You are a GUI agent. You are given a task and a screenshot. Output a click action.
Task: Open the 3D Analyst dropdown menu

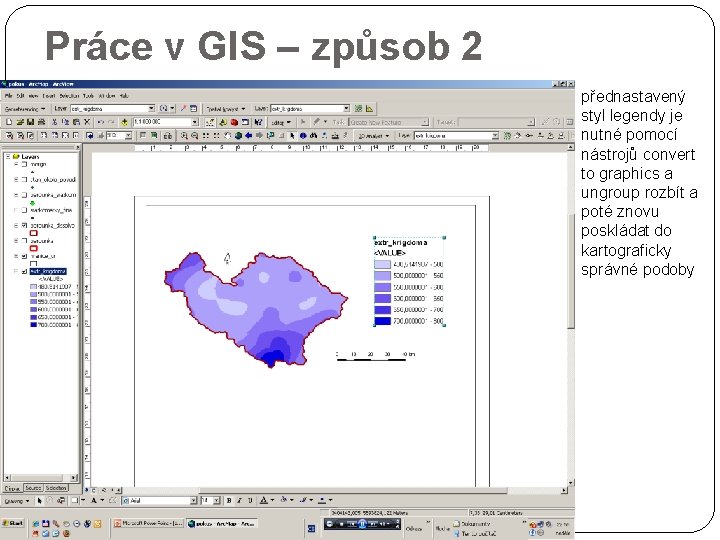point(374,135)
